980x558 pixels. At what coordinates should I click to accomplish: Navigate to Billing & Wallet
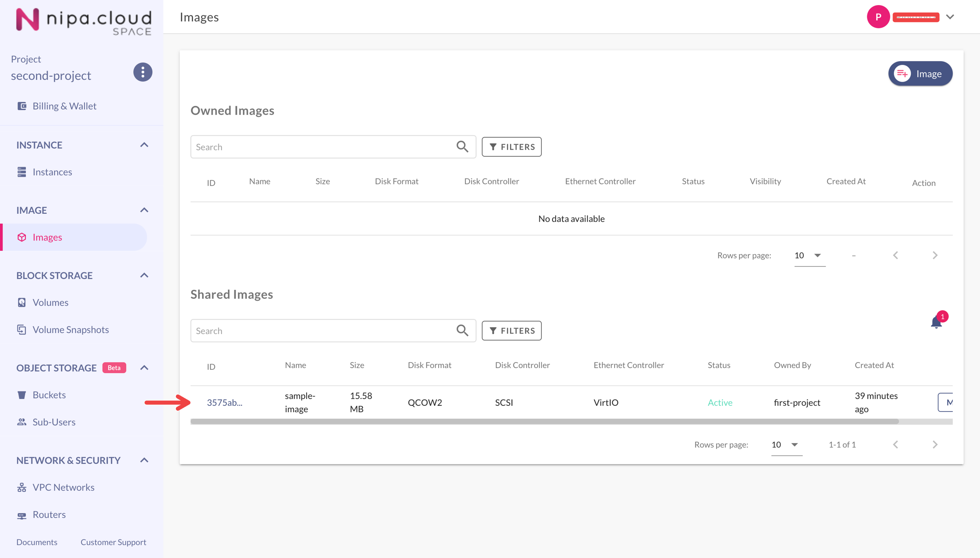(64, 106)
